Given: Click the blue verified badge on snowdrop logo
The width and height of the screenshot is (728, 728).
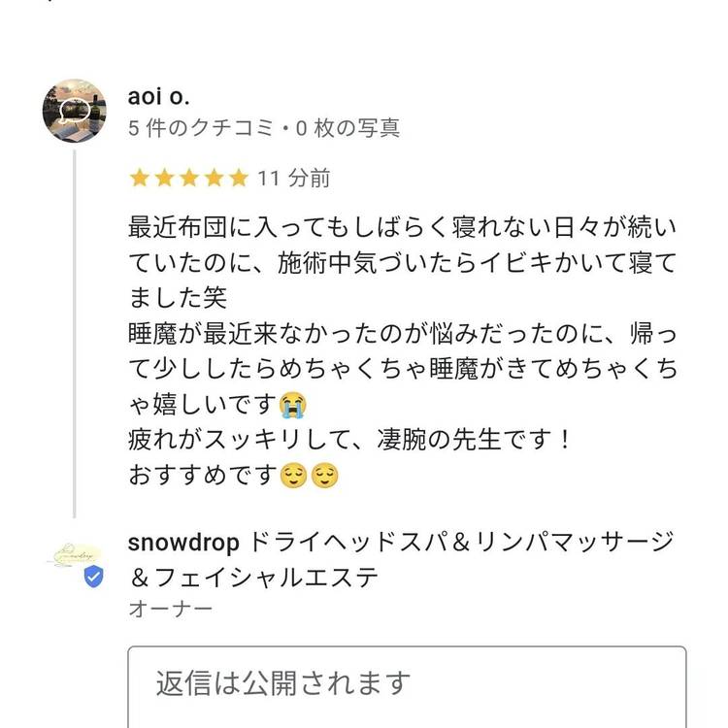Looking at the screenshot, I should (93, 578).
